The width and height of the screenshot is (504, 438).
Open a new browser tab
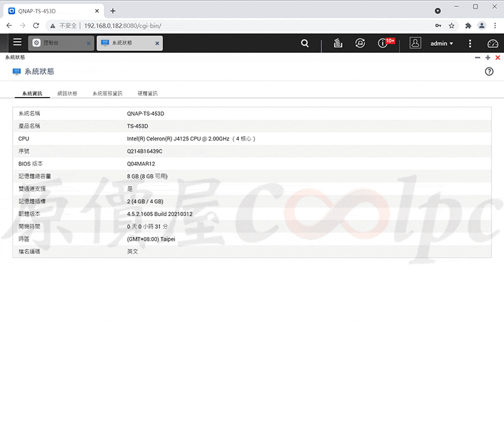[113, 11]
